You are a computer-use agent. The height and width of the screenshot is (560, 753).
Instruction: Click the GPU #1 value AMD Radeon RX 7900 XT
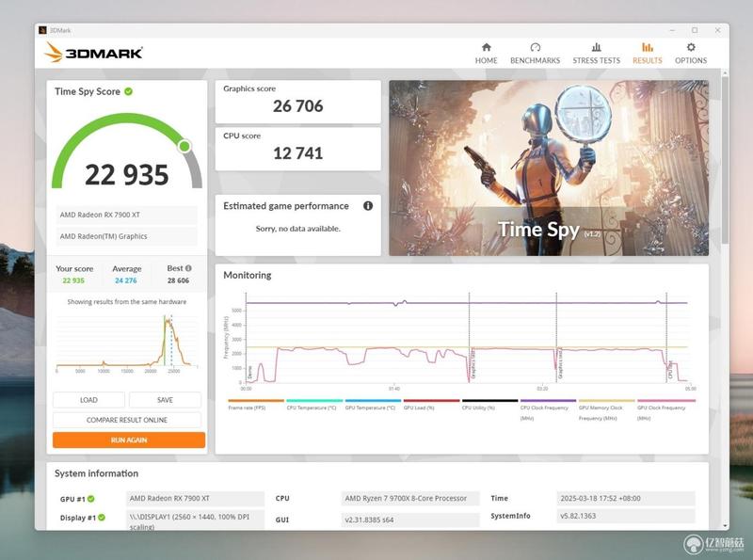195,499
